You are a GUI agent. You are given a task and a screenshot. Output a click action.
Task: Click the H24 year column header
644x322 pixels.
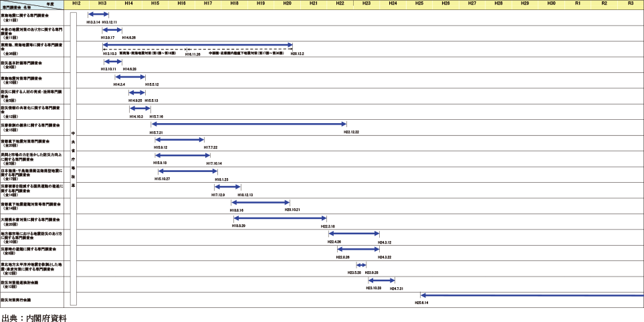(393, 3)
